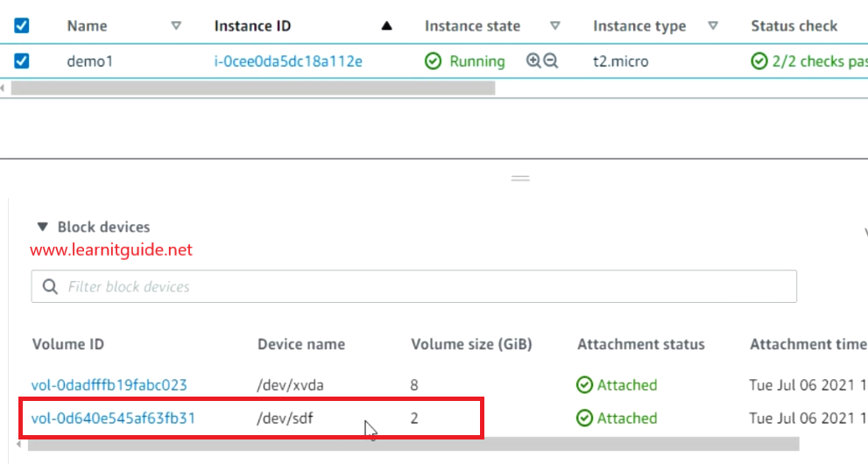The image size is (868, 464).
Task: Click the split panel resize handle
Action: click(520, 178)
